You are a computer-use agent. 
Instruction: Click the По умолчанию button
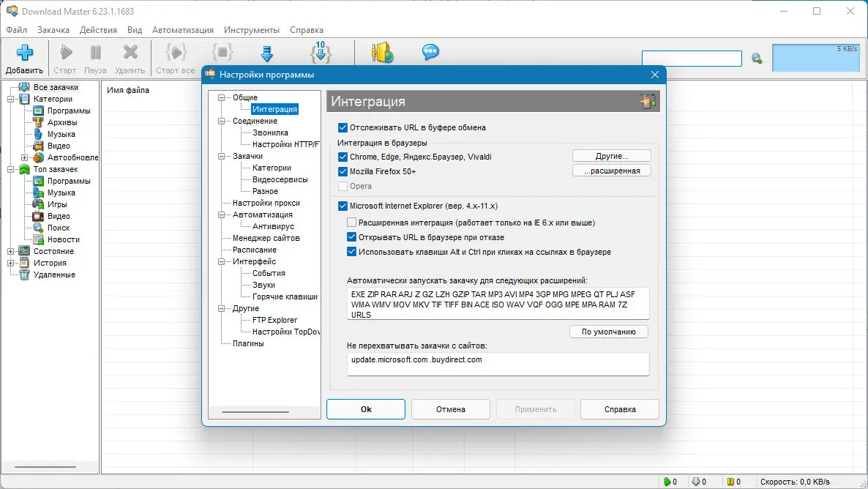point(609,332)
